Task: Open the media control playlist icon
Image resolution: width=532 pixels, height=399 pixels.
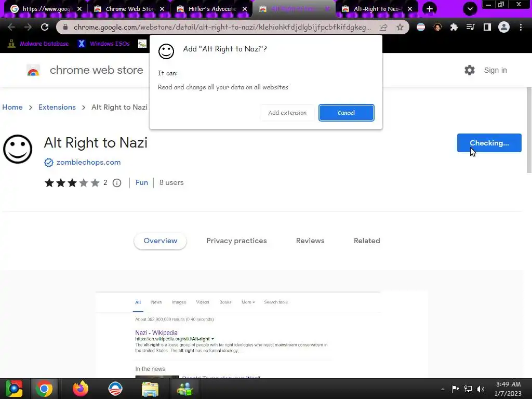Action: point(471,27)
